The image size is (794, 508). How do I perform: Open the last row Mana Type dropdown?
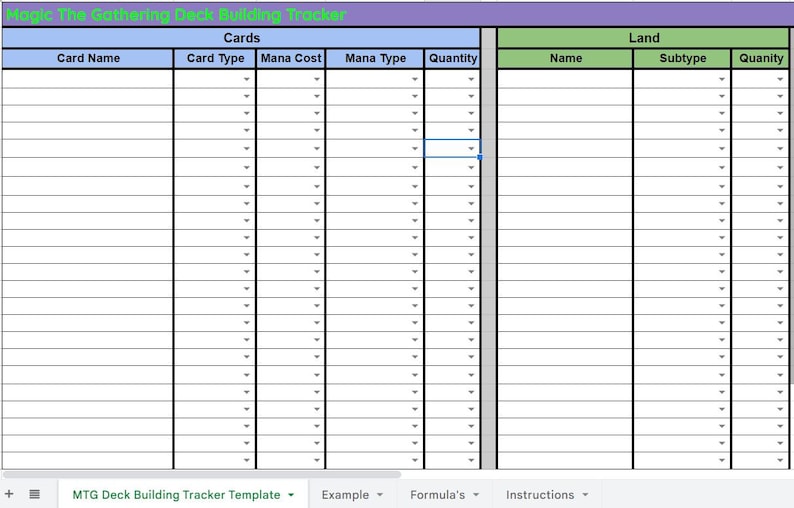[415, 460]
